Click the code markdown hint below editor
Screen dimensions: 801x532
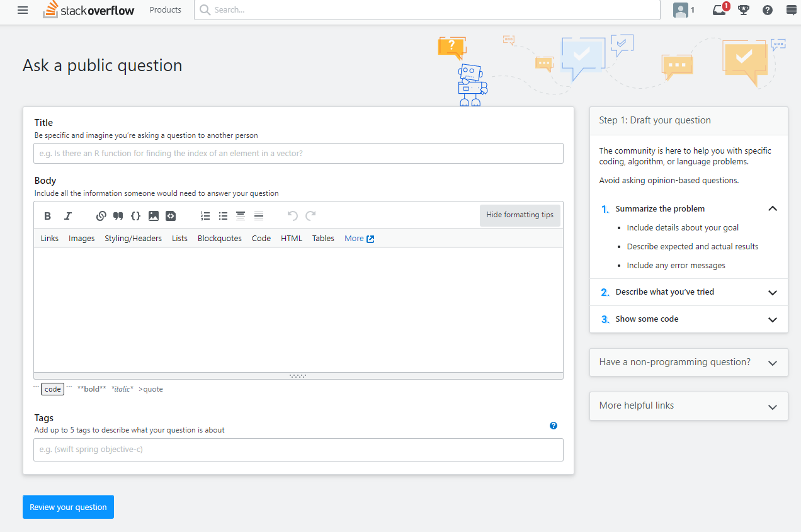53,390
